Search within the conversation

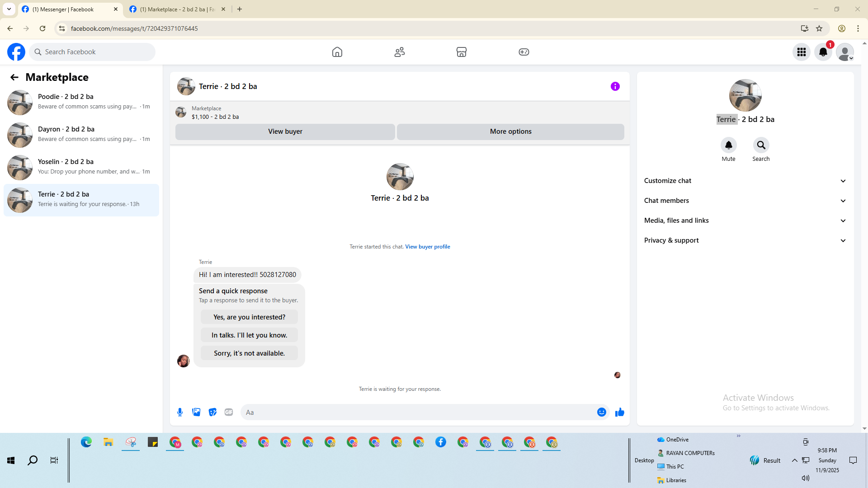[x=761, y=145]
